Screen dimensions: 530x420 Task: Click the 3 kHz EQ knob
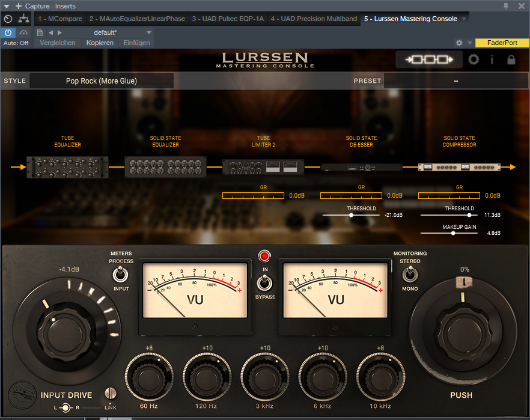click(x=264, y=377)
